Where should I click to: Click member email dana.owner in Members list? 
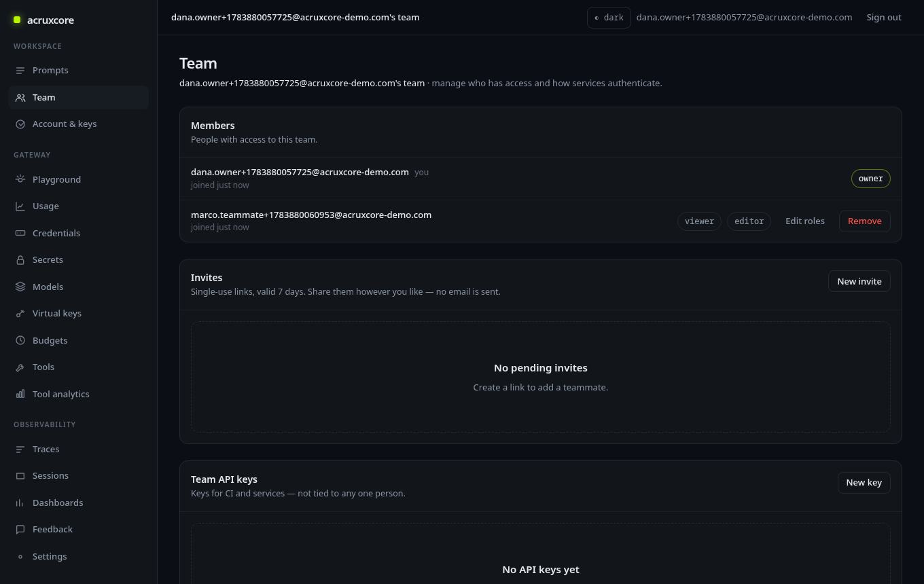pos(300,172)
